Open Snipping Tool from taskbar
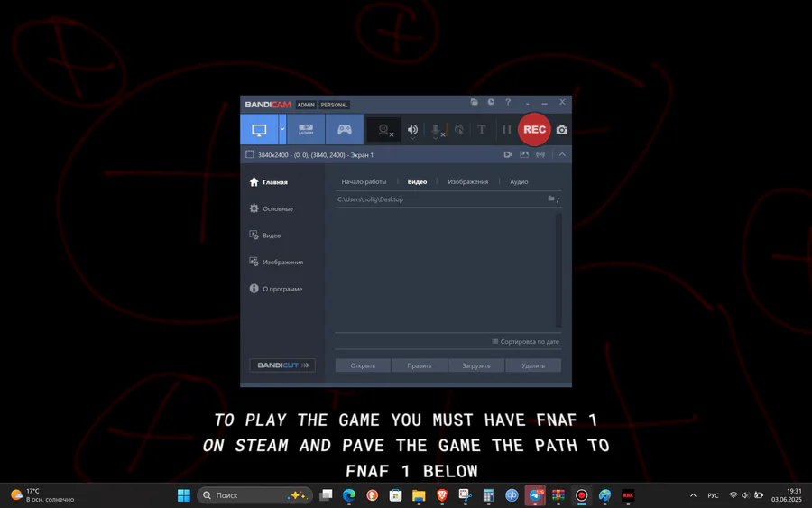The height and width of the screenshot is (508, 812). [x=465, y=495]
